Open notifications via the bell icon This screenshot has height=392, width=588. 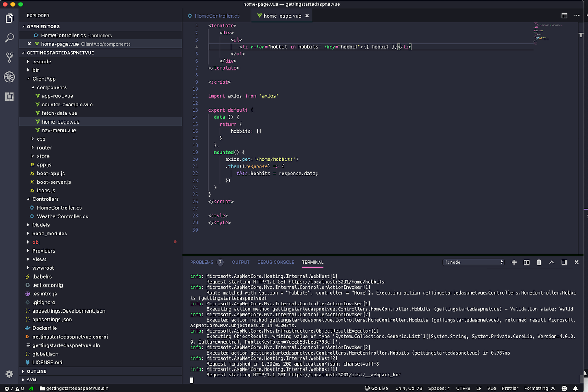point(576,388)
